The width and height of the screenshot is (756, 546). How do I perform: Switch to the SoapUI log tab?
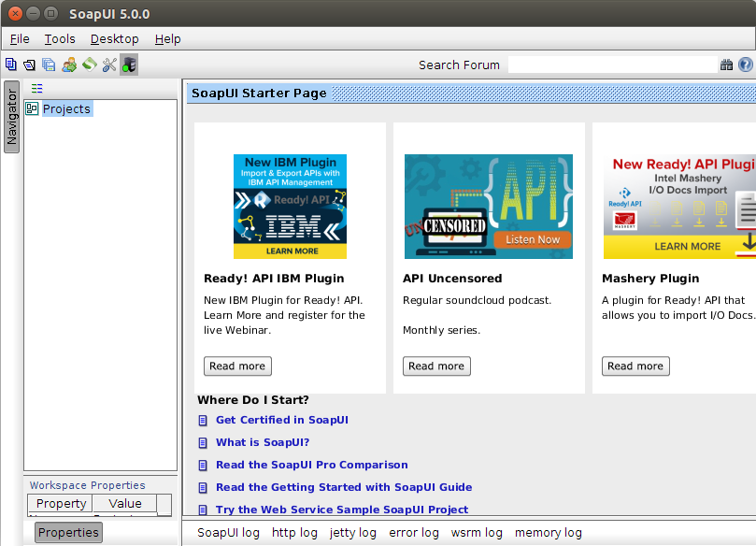(228, 533)
